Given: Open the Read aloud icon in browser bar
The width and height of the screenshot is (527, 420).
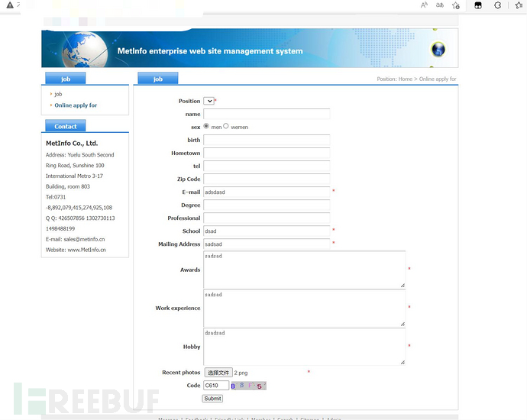Looking at the screenshot, I should (424, 5).
